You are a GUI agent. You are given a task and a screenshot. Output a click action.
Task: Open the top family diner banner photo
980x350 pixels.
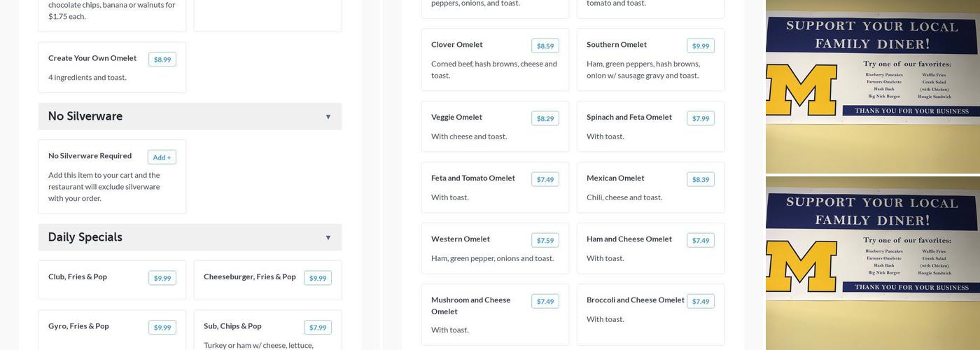872,86
